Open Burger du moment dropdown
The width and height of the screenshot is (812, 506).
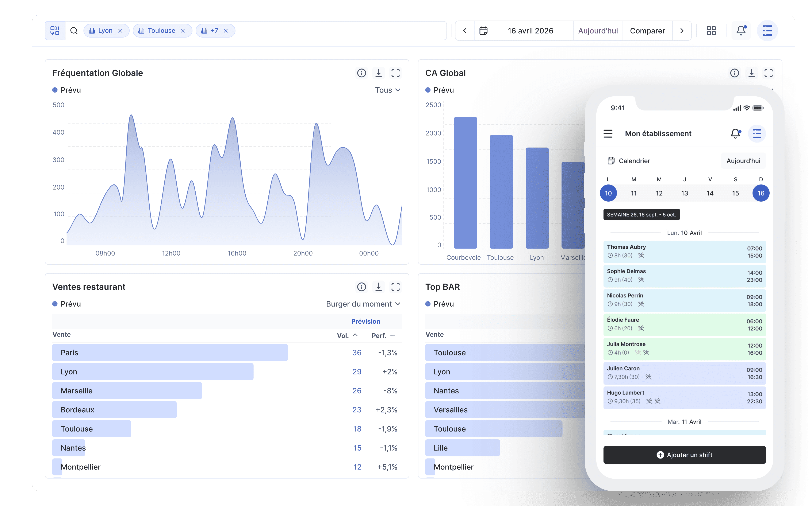point(363,304)
